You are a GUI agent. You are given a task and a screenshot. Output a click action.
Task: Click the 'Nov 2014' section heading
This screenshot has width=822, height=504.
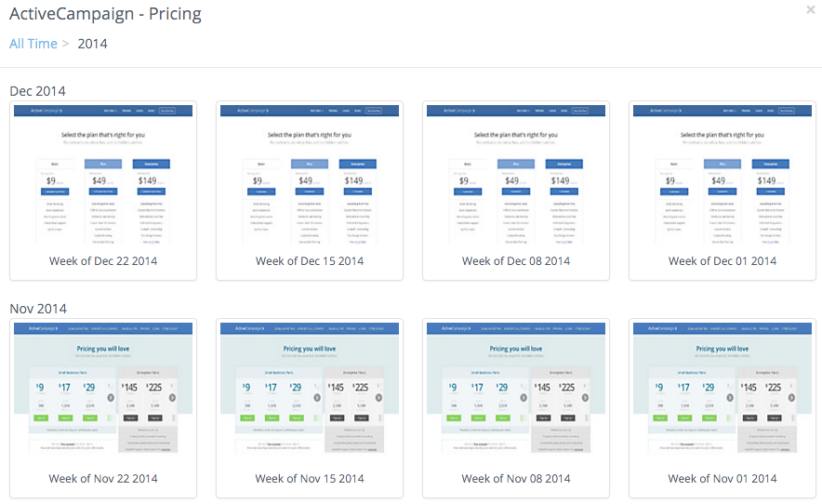click(38, 309)
